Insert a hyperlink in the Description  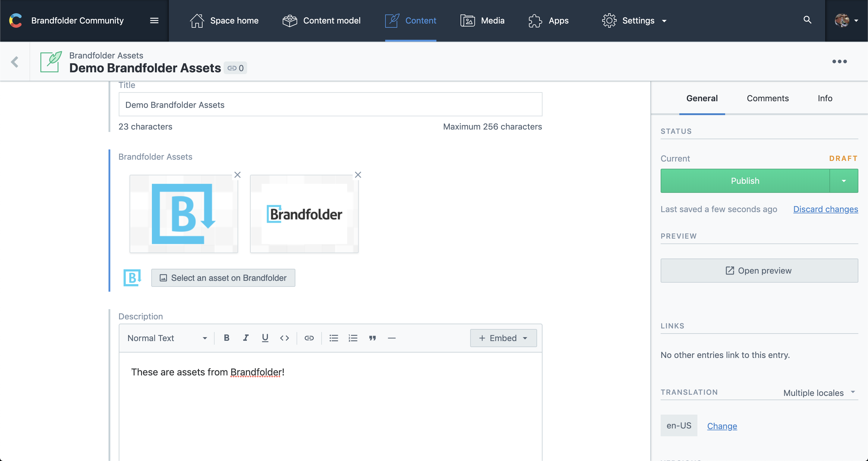[309, 338]
